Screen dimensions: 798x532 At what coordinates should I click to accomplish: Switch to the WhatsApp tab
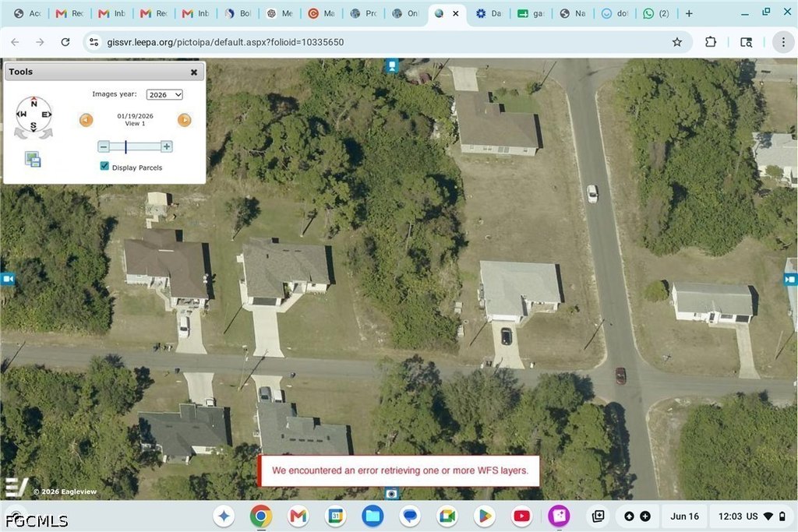(x=656, y=14)
